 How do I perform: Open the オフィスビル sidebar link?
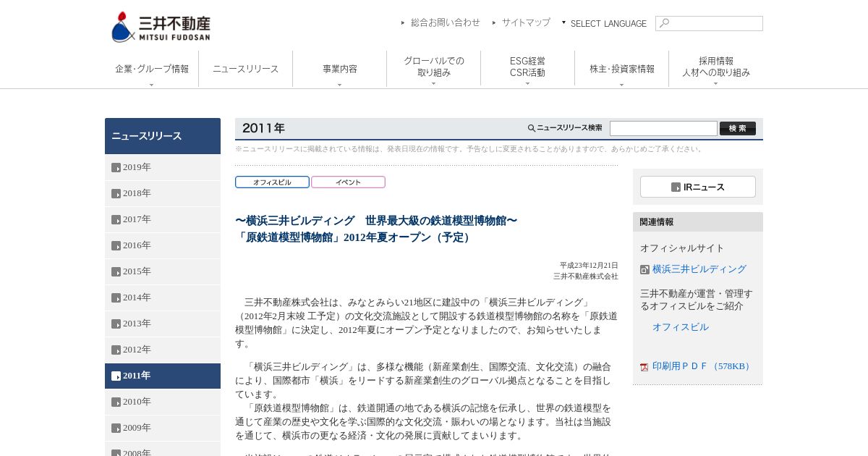[681, 327]
